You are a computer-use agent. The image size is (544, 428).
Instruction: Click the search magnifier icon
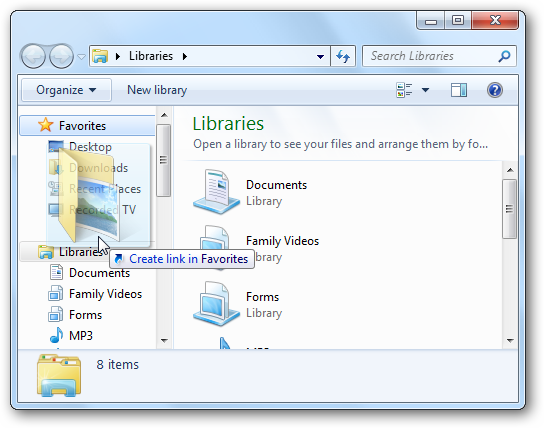[x=504, y=56]
